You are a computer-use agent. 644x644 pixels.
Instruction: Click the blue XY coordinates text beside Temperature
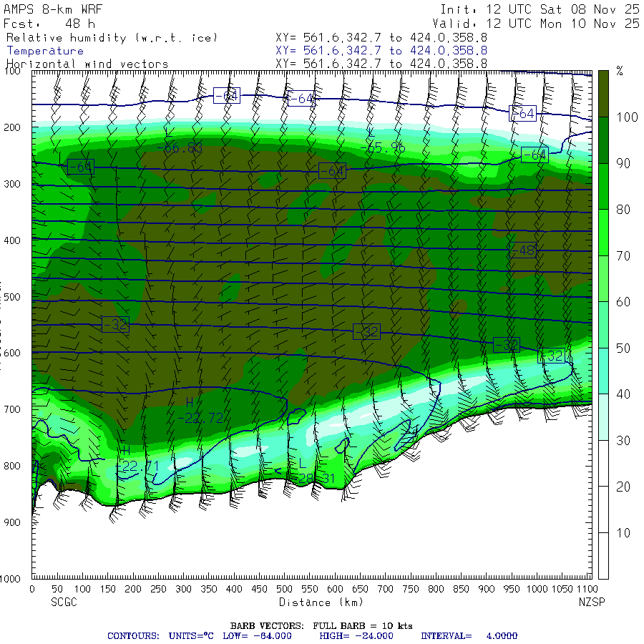coord(381,51)
